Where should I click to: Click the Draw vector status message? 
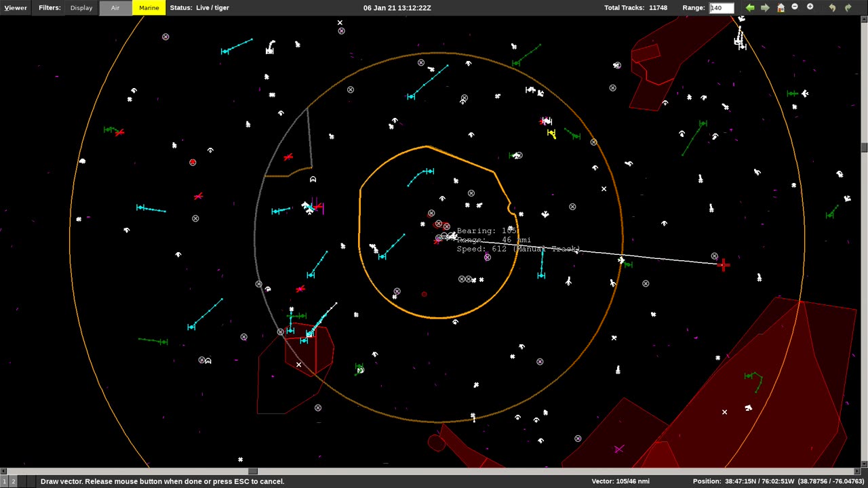tap(162, 481)
